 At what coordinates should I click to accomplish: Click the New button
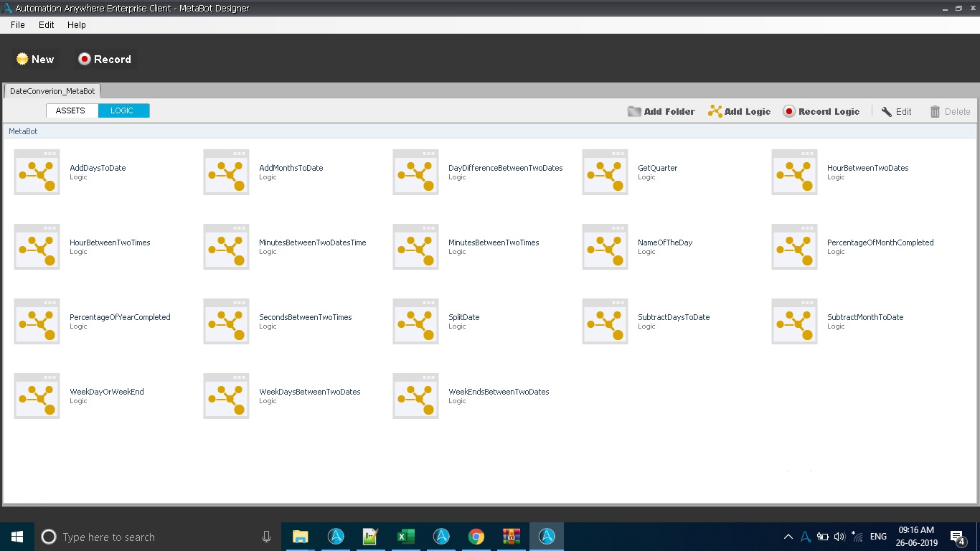click(35, 60)
